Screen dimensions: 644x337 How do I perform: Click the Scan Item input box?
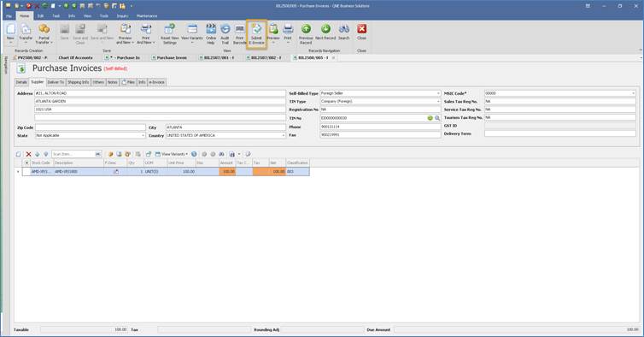pos(73,154)
